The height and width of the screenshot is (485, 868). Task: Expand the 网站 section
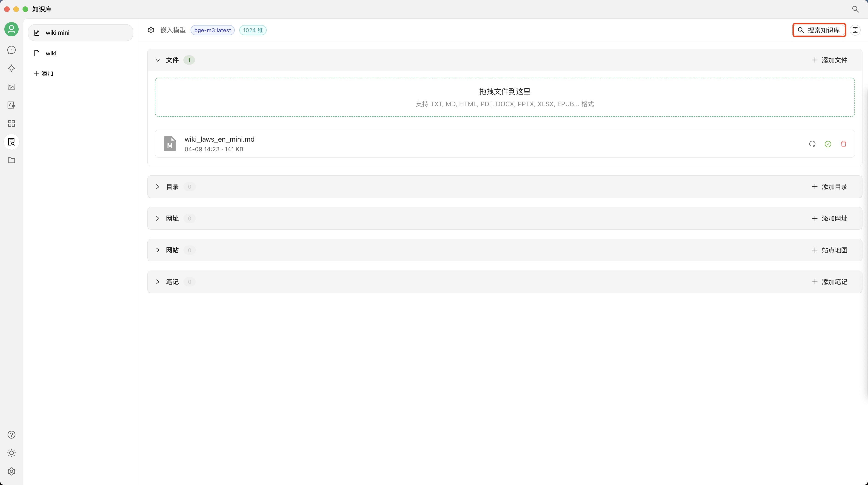click(158, 250)
